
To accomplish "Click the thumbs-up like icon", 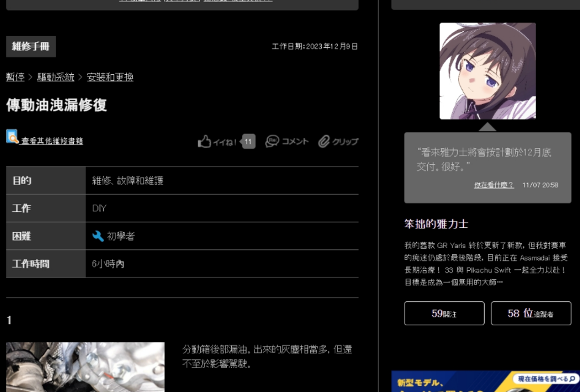I will point(205,141).
